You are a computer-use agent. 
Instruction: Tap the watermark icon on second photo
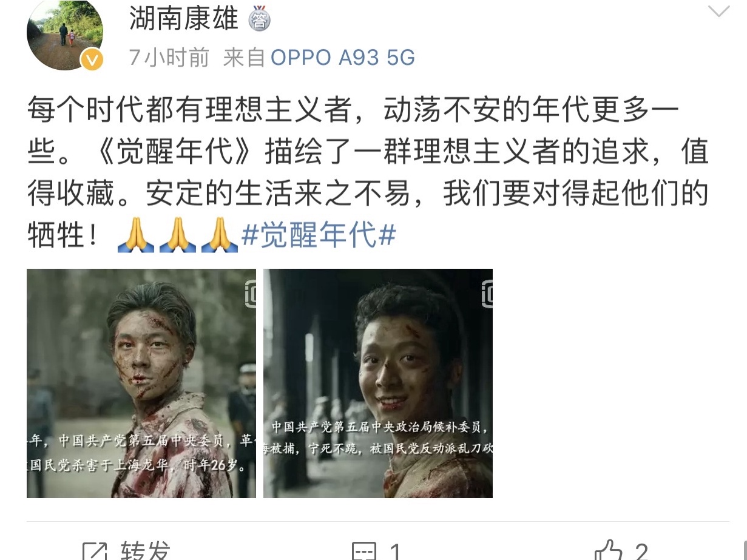486,294
